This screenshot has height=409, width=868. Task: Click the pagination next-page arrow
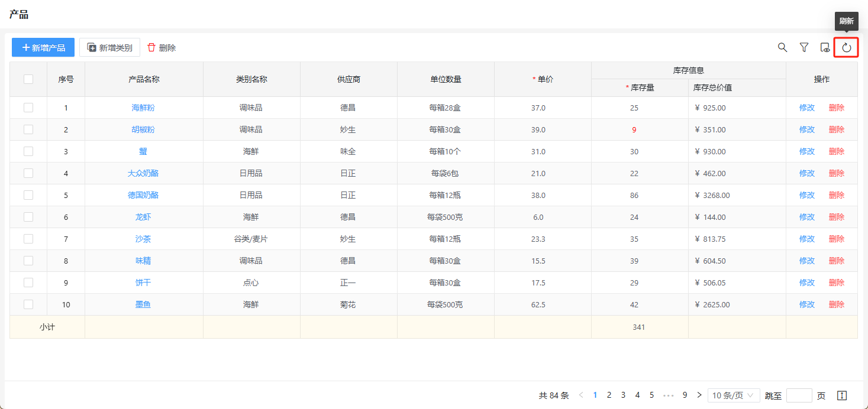(x=699, y=395)
